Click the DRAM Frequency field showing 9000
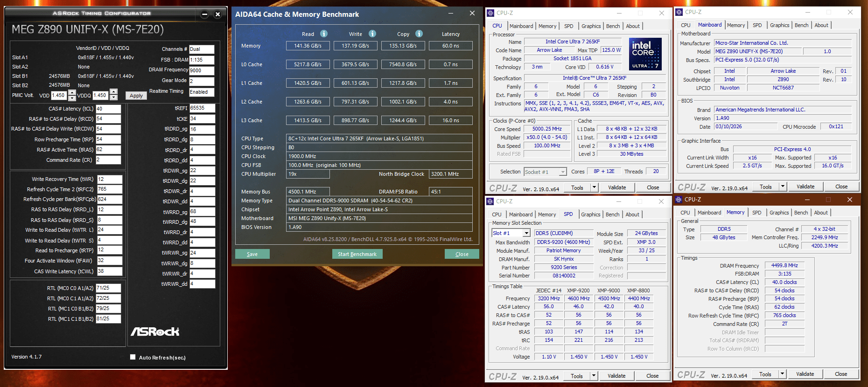 (x=202, y=70)
